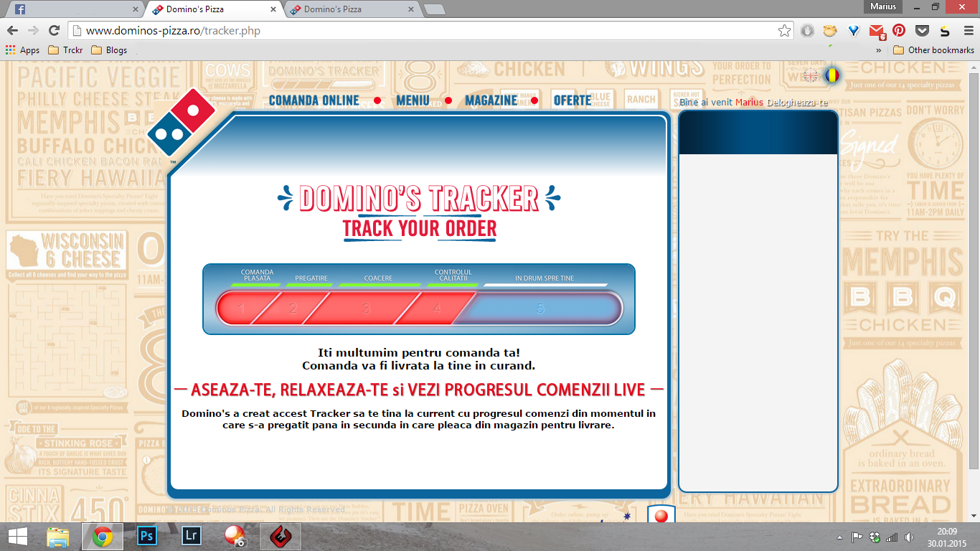Click tracker step 2 Pregatire
Screen dimensions: 980x551
coord(293,309)
